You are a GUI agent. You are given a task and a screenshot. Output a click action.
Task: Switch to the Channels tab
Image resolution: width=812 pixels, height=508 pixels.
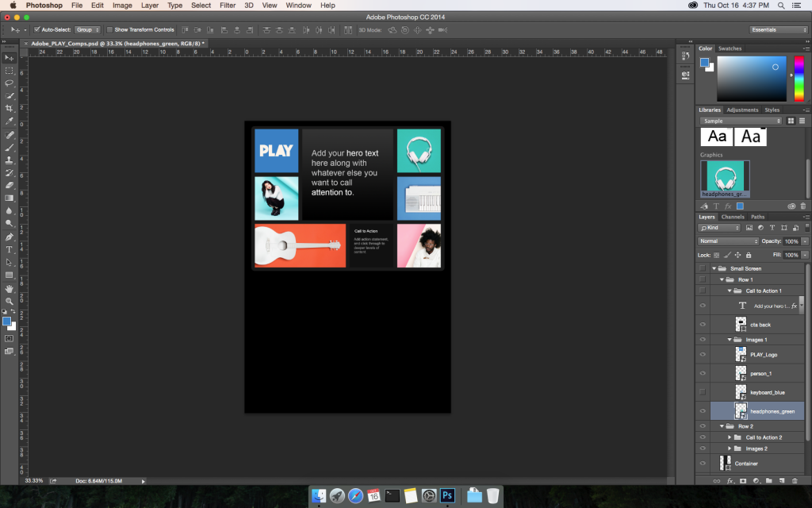pyautogui.click(x=732, y=217)
